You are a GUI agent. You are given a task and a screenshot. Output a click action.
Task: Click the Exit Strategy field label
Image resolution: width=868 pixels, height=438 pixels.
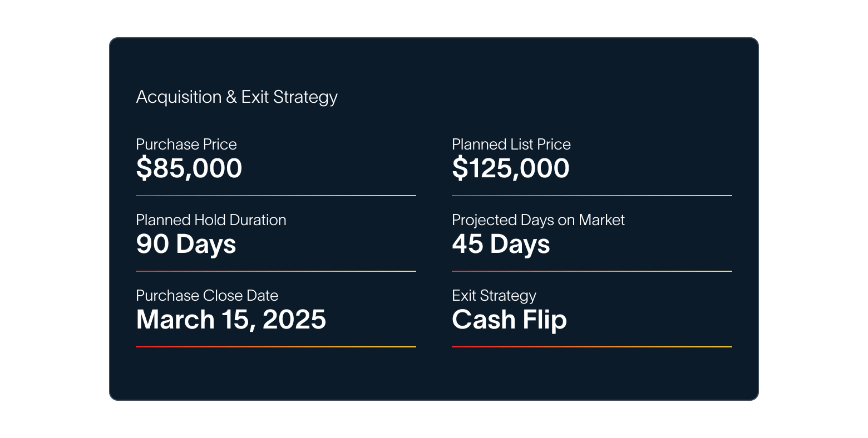pyautogui.click(x=494, y=296)
